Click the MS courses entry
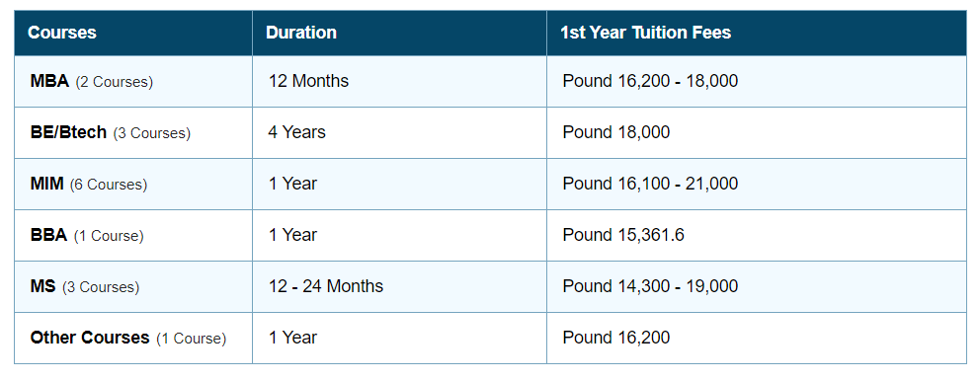 coord(43,286)
